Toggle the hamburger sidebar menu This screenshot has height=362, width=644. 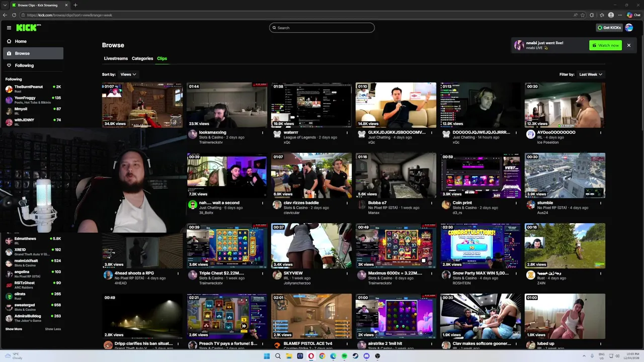tap(9, 28)
